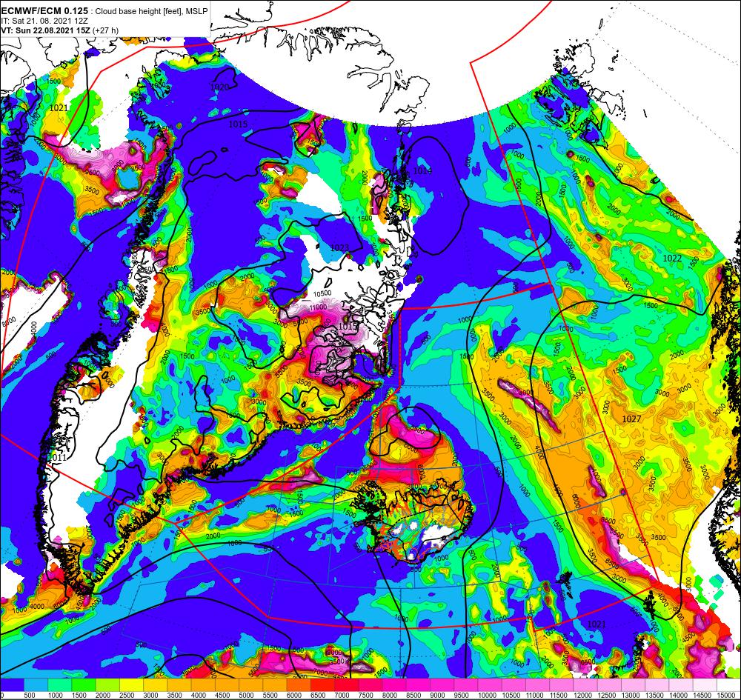Pick the yellow-green 2000–2500 legend swatch

(x=107, y=684)
